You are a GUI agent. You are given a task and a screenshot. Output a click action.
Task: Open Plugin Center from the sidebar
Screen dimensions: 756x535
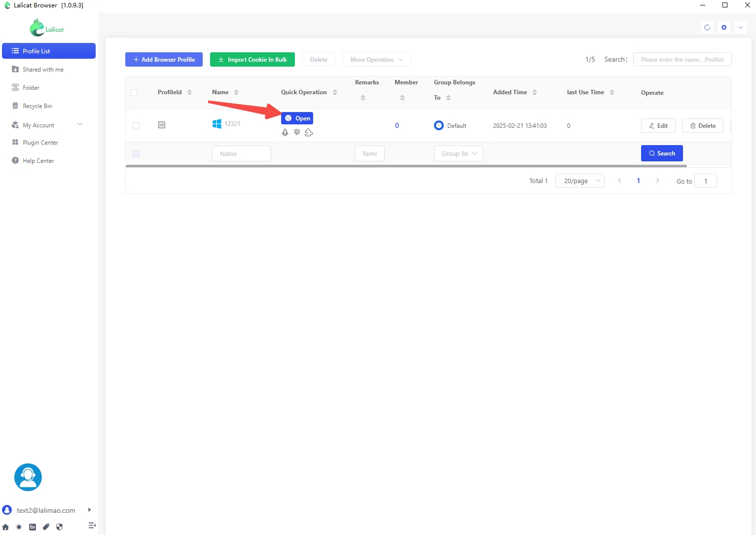40,143
